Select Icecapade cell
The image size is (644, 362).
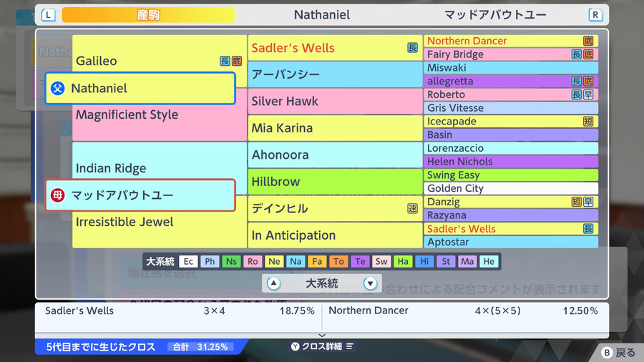point(511,122)
